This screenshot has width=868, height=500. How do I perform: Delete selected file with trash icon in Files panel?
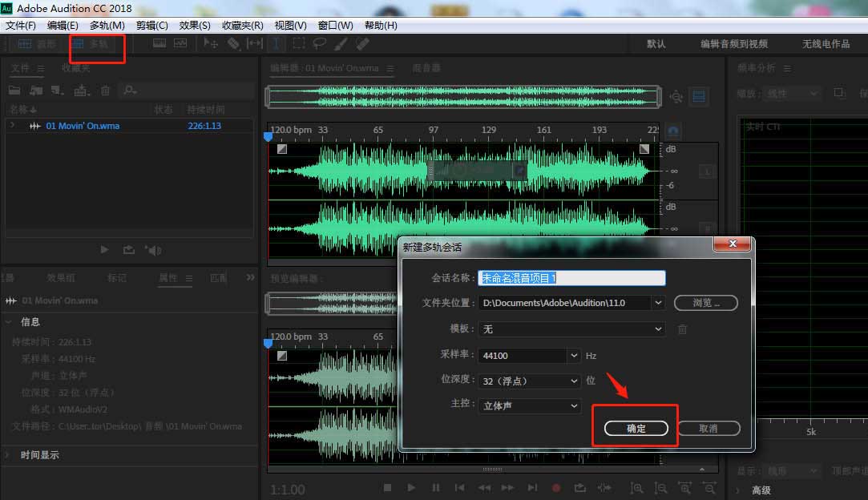pos(105,90)
